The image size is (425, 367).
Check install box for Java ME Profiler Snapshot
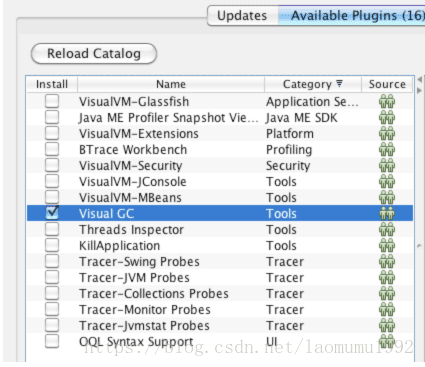click(52, 117)
